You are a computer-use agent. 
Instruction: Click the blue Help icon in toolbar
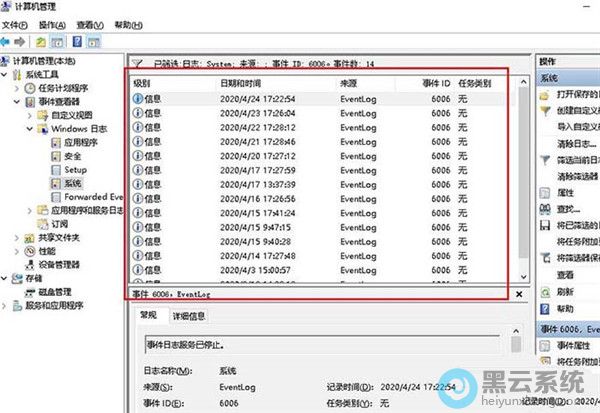pos(77,42)
